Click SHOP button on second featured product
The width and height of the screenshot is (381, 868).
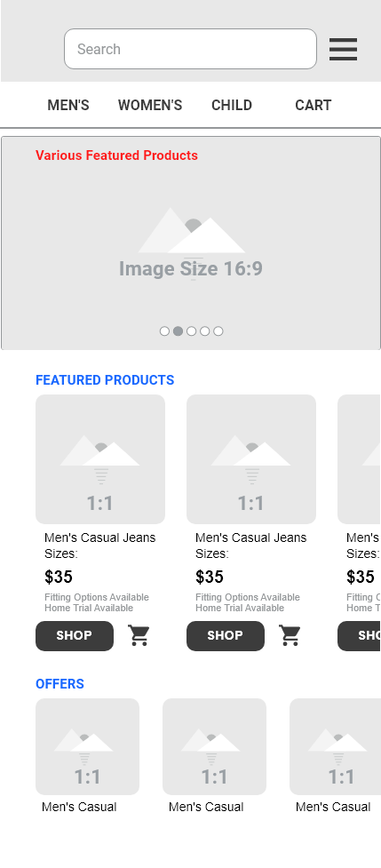[x=226, y=636]
